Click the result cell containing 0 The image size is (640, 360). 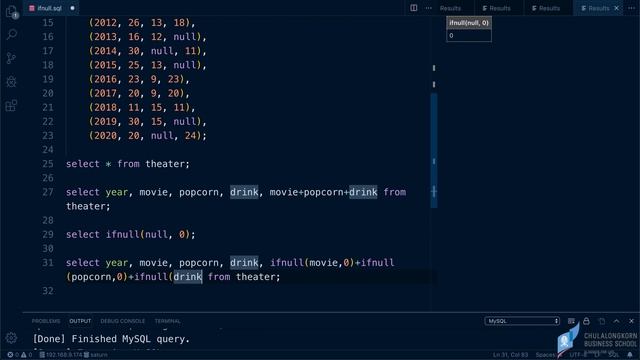tap(469, 36)
